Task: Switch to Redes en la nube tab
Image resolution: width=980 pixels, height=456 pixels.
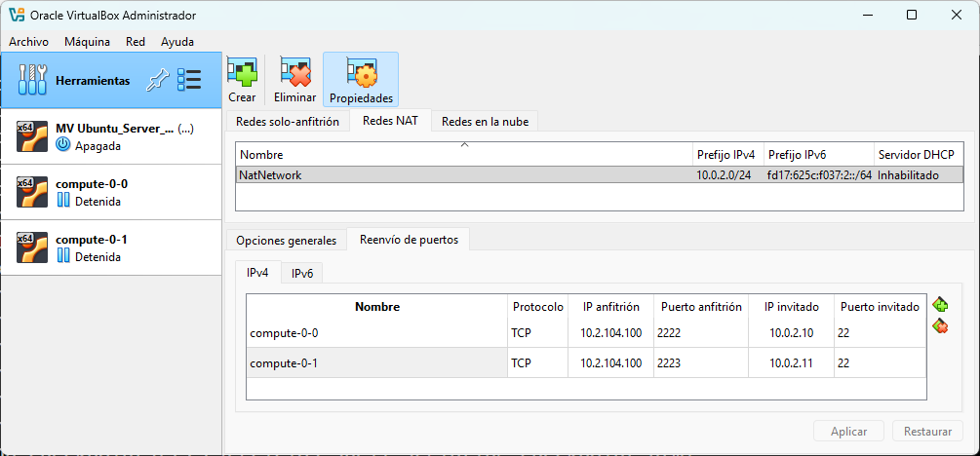Action: click(485, 122)
